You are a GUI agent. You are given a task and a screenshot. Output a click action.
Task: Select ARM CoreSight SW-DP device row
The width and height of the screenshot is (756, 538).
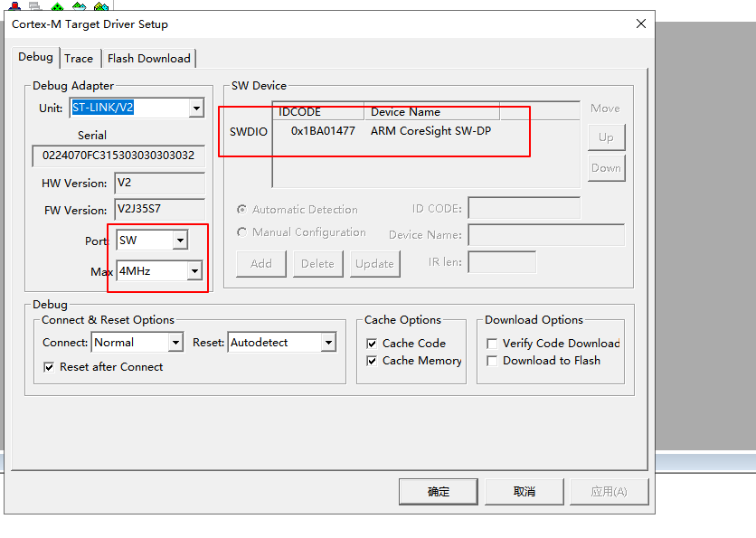pos(430,131)
